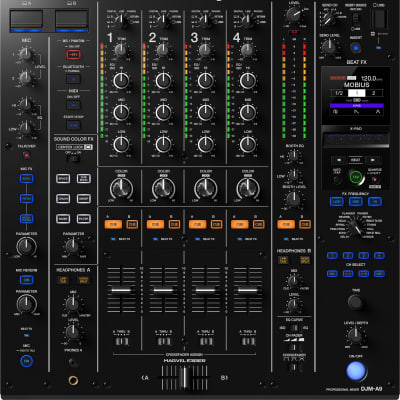Change the EQ curve selector switch
The width and height of the screenshot is (400, 400).
coord(294,328)
